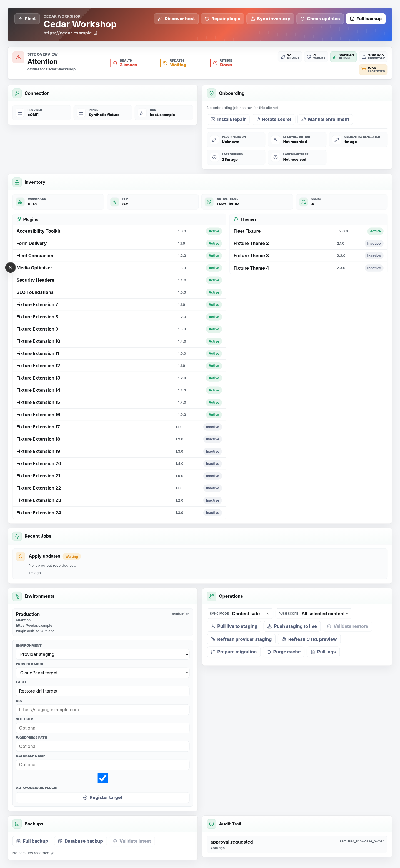Click the Fixture Theme 2 row
400x868 pixels.
click(308, 243)
